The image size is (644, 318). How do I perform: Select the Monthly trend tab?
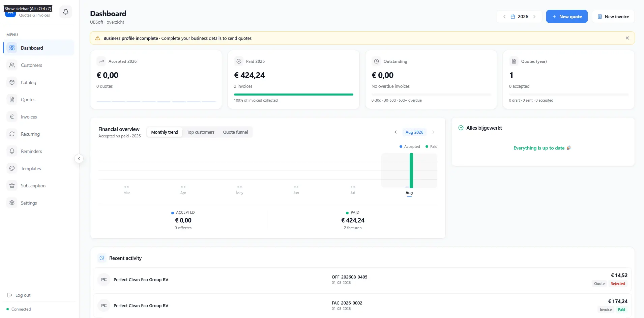pos(165,132)
